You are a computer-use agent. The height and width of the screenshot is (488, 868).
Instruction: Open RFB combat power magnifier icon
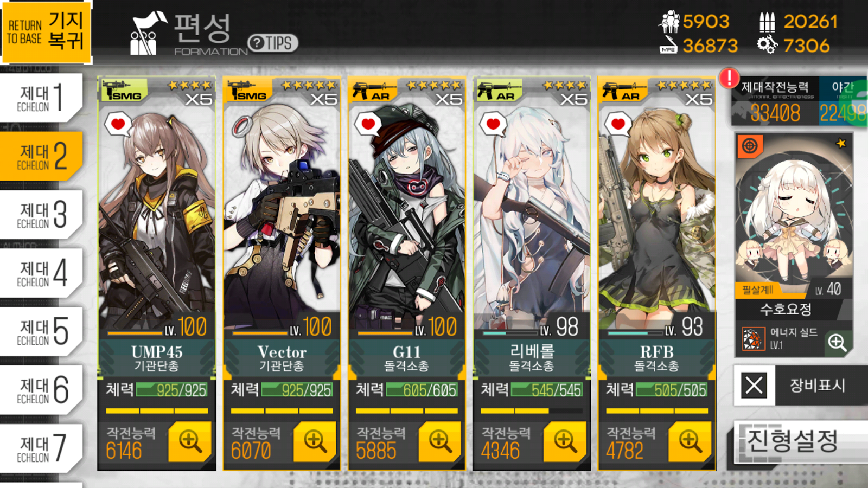point(690,441)
